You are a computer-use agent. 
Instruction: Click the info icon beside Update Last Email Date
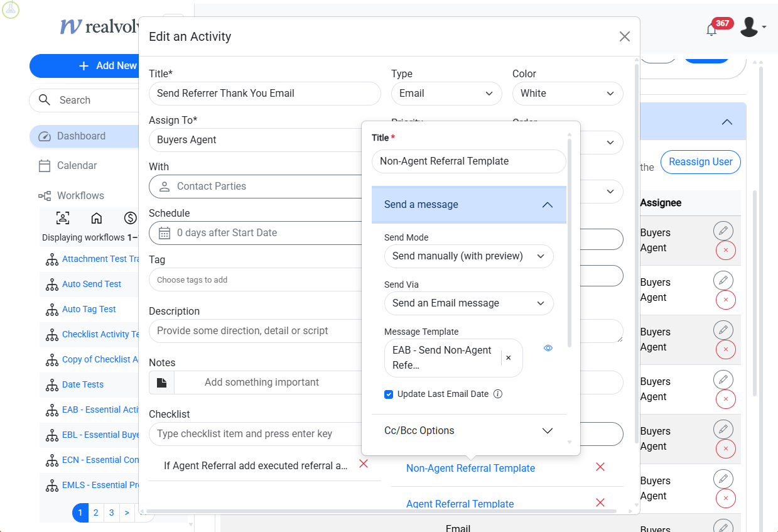[498, 394]
